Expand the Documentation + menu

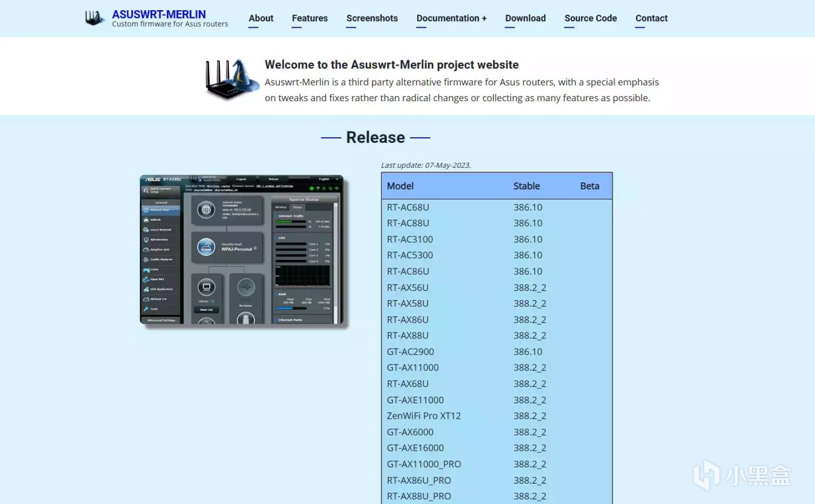pyautogui.click(x=452, y=18)
